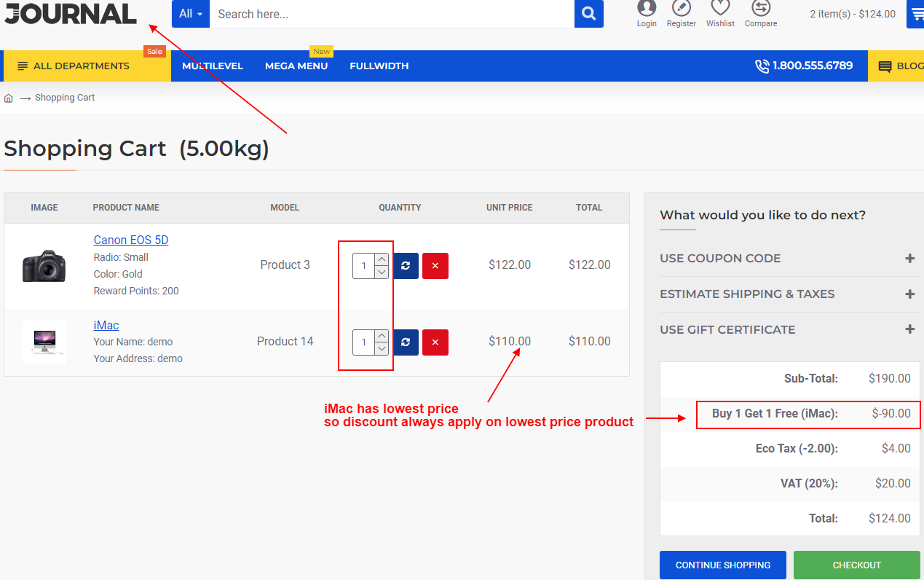Screen dimensions: 924x580
Task: Increase iMac quantity arrow
Action: point(382,336)
